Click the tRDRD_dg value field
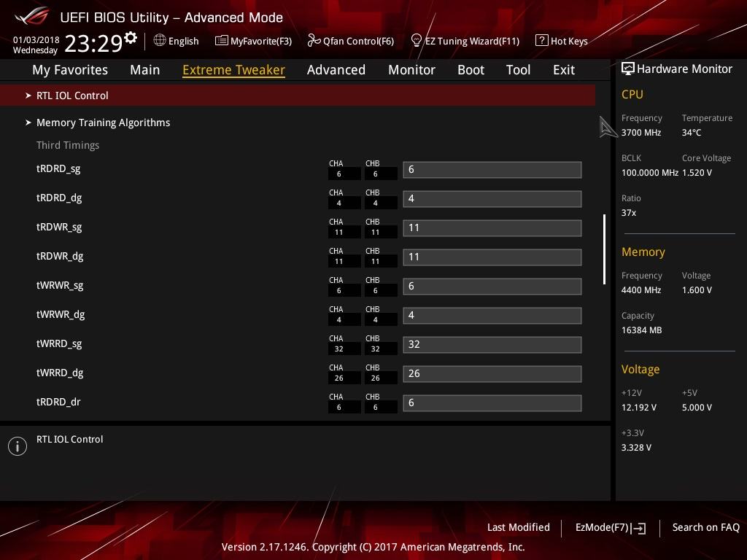747x560 pixels. (x=492, y=198)
